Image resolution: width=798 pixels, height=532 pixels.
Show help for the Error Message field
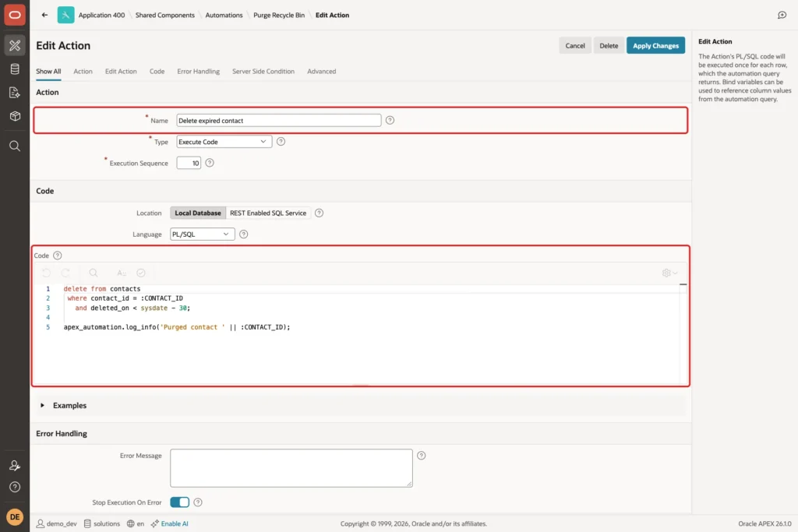pos(422,455)
